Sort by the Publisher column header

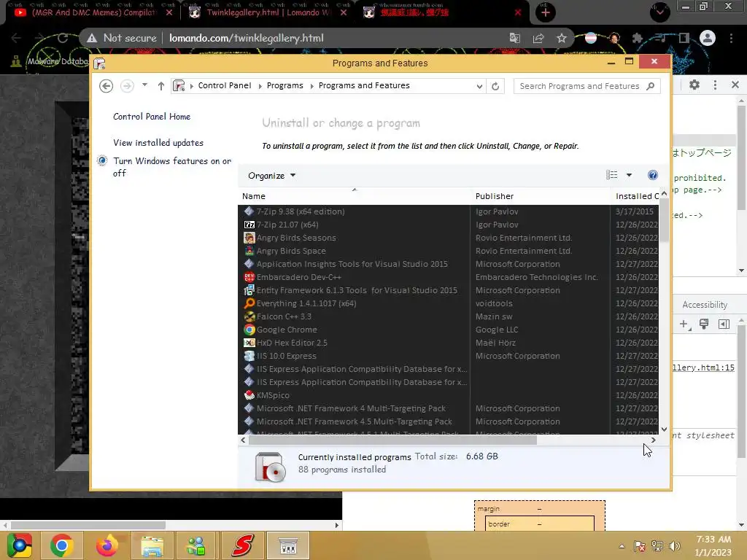point(541,196)
